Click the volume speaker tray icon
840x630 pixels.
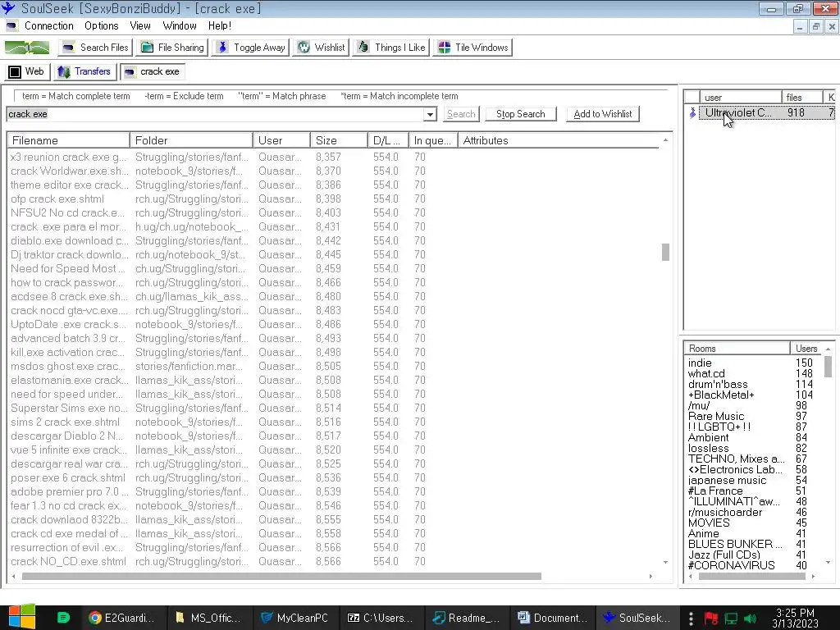751,619
